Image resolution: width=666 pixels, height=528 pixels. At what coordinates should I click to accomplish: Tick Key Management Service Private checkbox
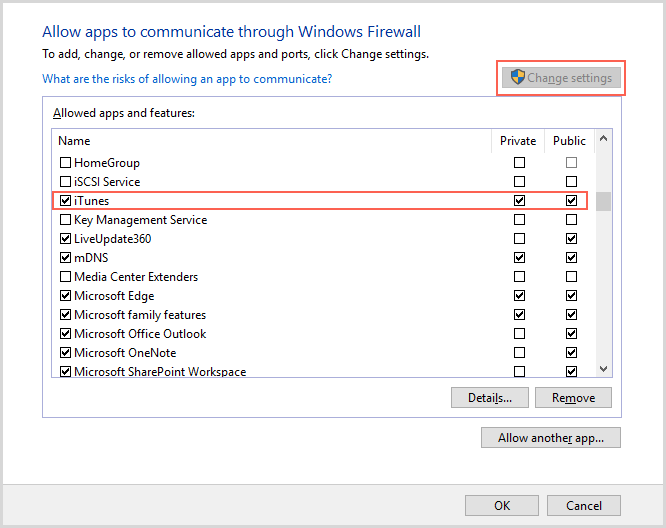click(x=519, y=220)
